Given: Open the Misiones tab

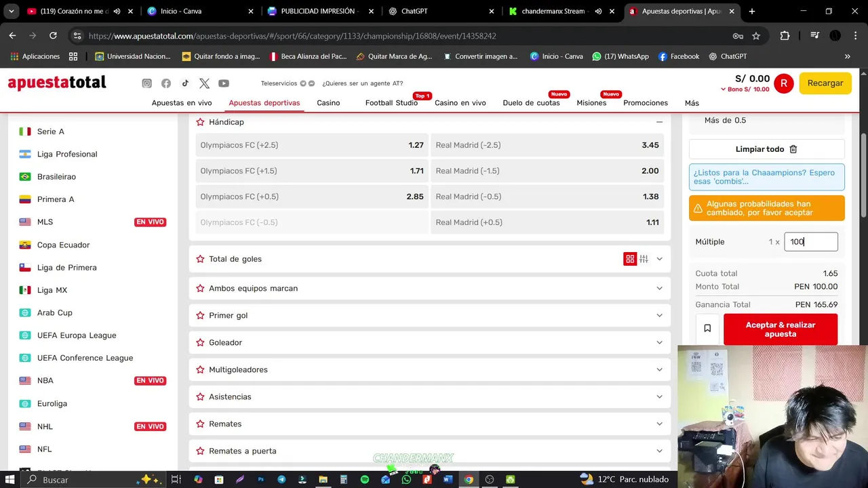Looking at the screenshot, I should (591, 103).
